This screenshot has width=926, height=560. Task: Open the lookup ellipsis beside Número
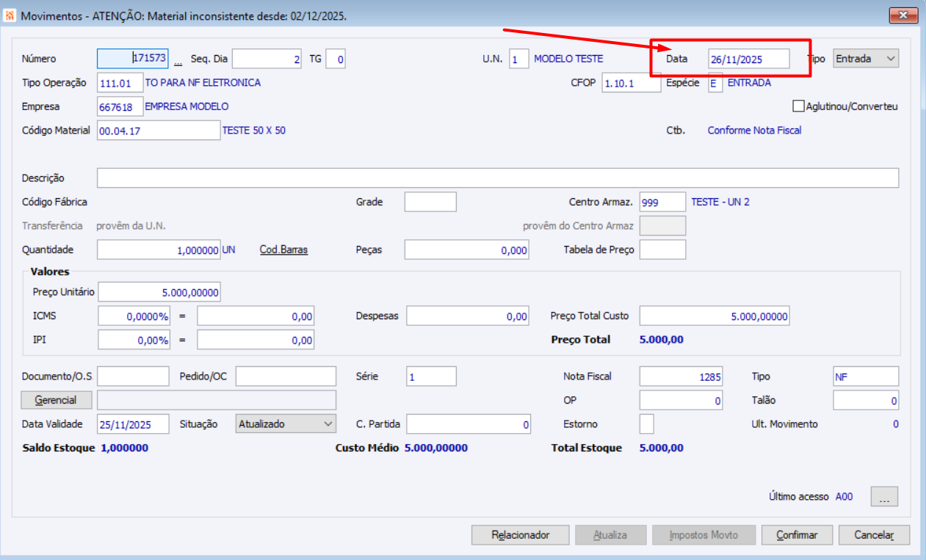point(178,60)
